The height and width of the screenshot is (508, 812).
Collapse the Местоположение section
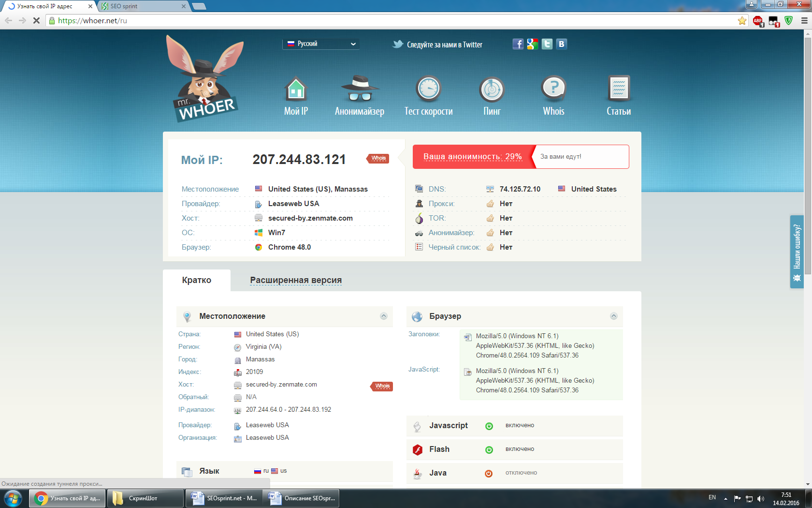click(384, 316)
